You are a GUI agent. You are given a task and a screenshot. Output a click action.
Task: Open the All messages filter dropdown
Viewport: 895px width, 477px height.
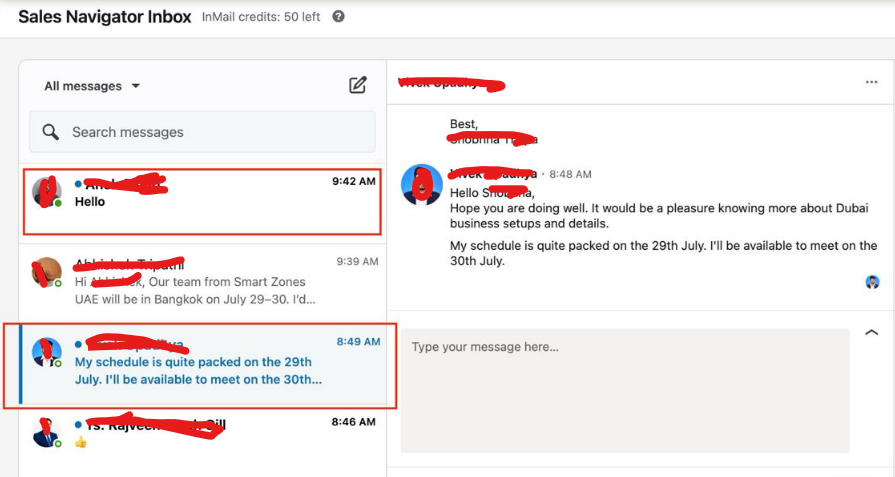[x=92, y=86]
